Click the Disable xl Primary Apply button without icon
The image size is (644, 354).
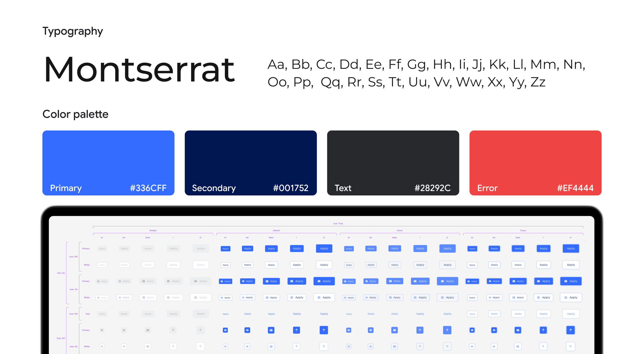pos(201,249)
